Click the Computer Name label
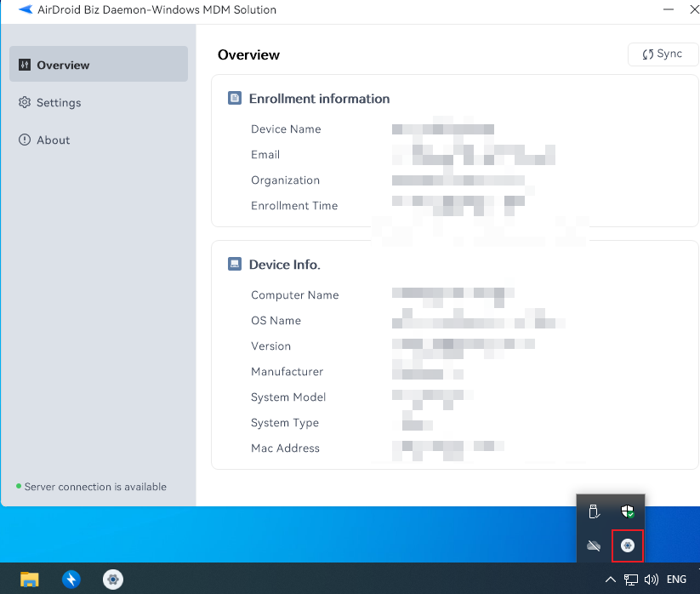This screenshot has height=594, width=700. pos(294,294)
